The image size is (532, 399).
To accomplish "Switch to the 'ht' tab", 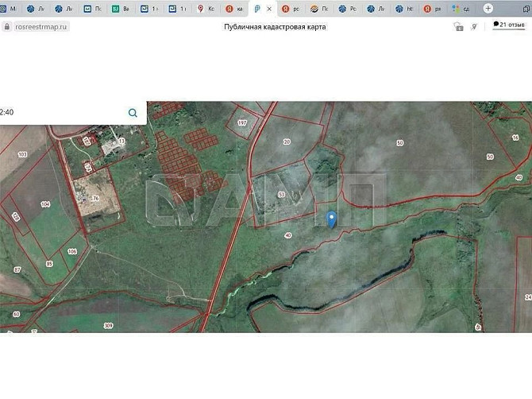I will [404, 9].
